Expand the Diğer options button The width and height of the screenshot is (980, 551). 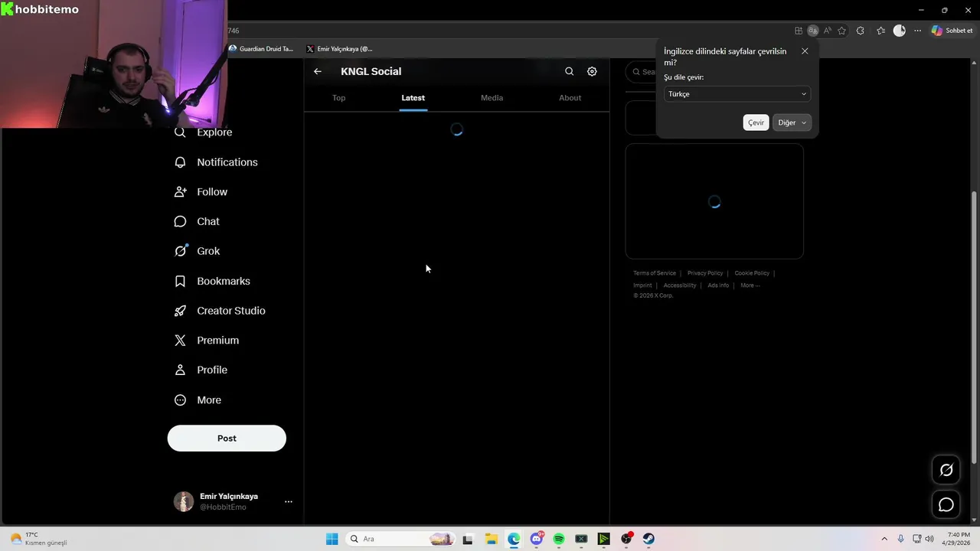coord(792,122)
